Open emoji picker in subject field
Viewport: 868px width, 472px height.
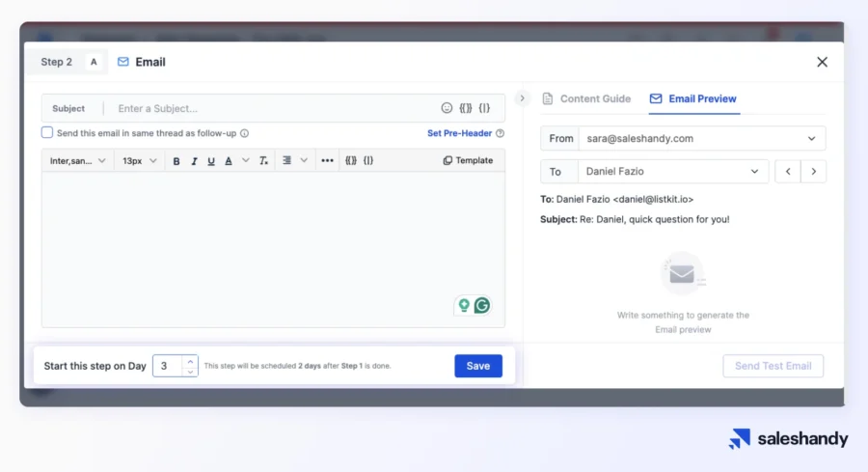pyautogui.click(x=447, y=108)
